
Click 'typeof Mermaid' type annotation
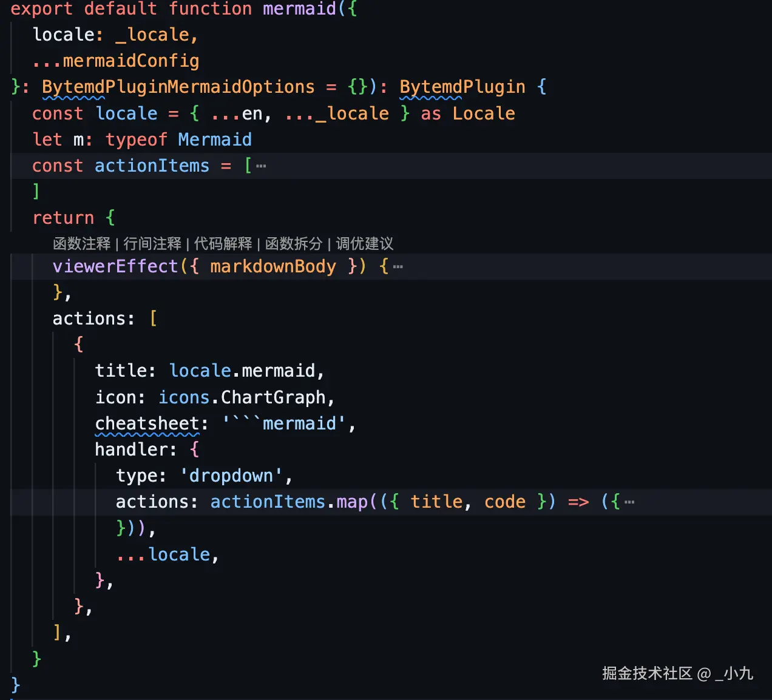pos(178,140)
